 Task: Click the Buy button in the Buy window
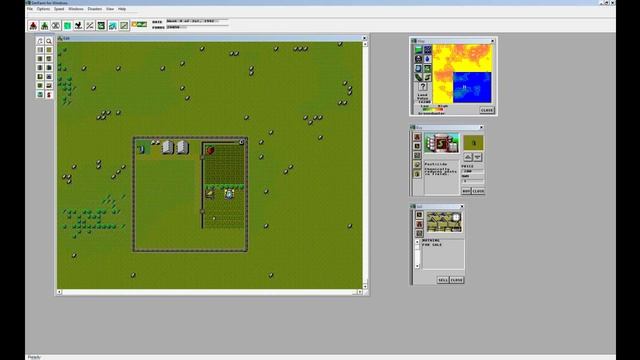(466, 191)
